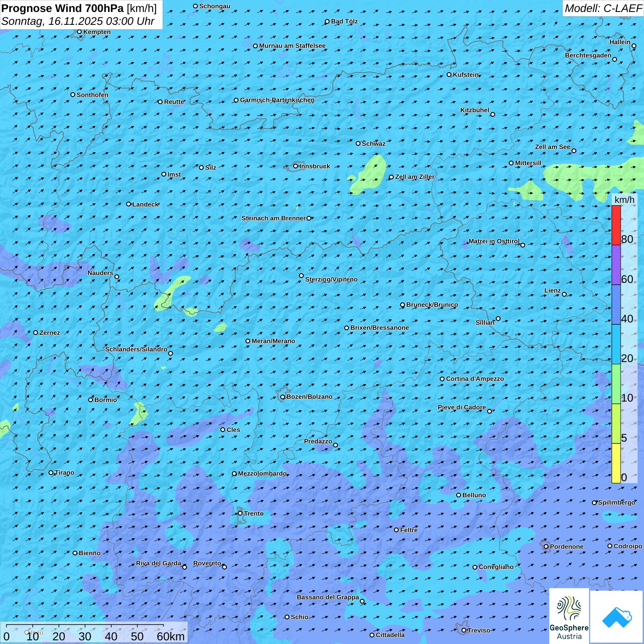Click the 'Matrei in Osttirol' label
Viewport: 644px width, 644px height.
tap(494, 241)
